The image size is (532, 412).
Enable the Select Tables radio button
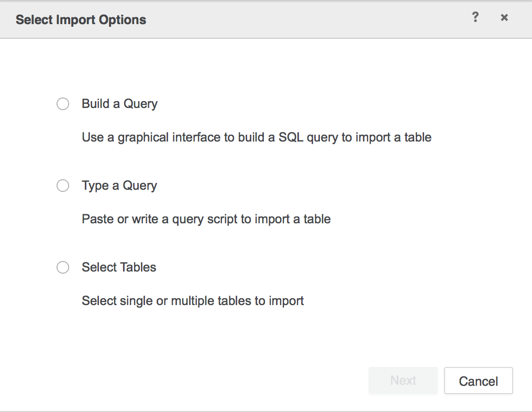[63, 267]
